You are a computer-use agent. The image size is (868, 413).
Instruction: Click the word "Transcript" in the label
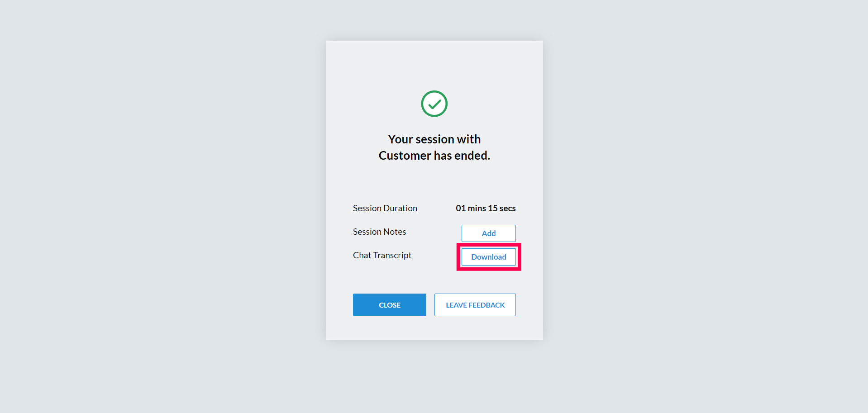pos(392,255)
